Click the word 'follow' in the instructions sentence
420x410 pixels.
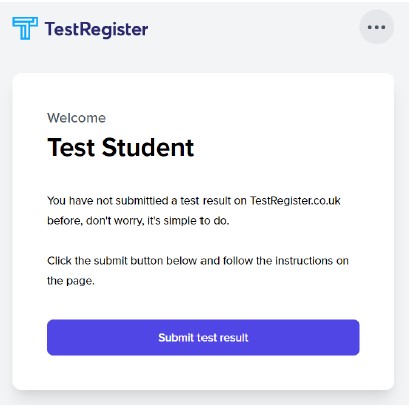(238, 261)
